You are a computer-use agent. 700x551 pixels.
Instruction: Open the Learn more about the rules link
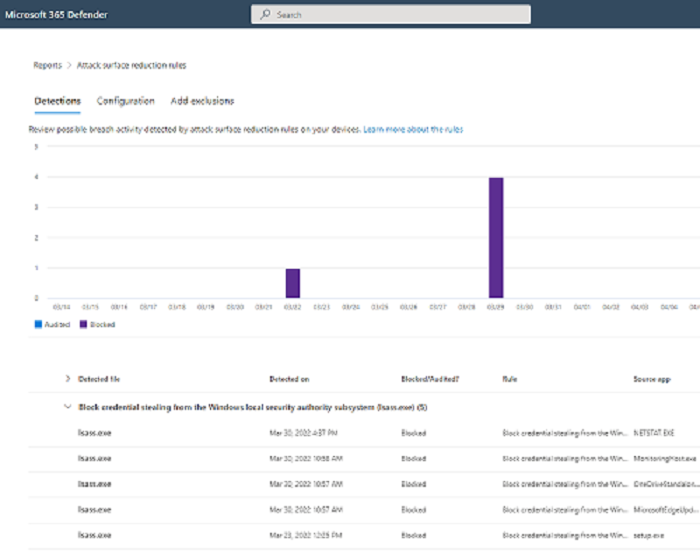413,129
